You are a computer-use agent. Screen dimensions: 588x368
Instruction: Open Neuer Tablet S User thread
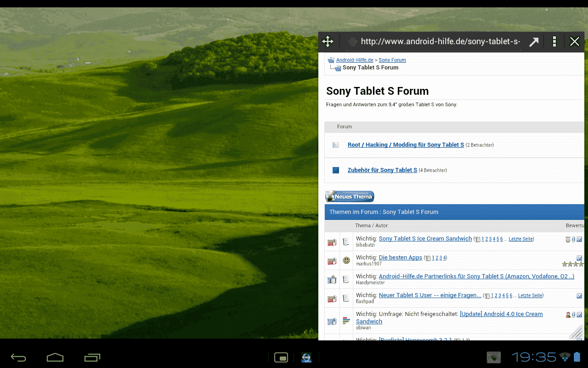(430, 295)
